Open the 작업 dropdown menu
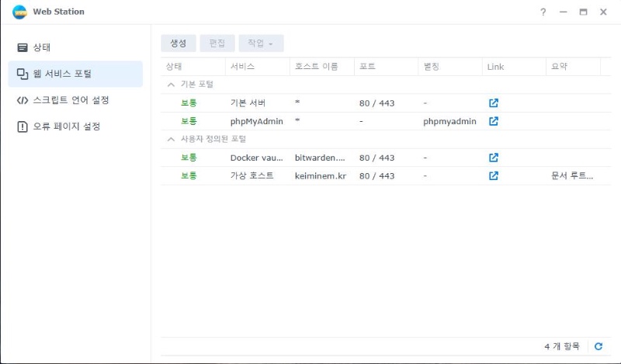Screen dimensions: 621x364 [260, 43]
